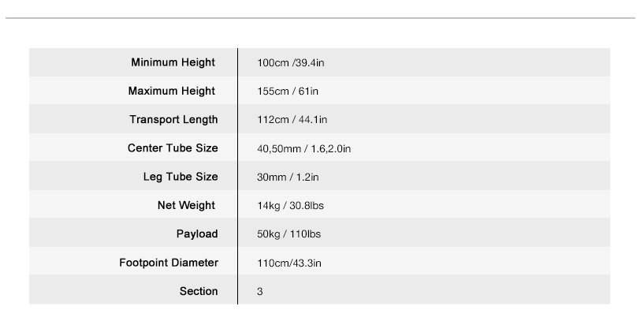Select the 50kg / 110lbs value
The width and height of the screenshot is (644, 325).
pos(288,234)
